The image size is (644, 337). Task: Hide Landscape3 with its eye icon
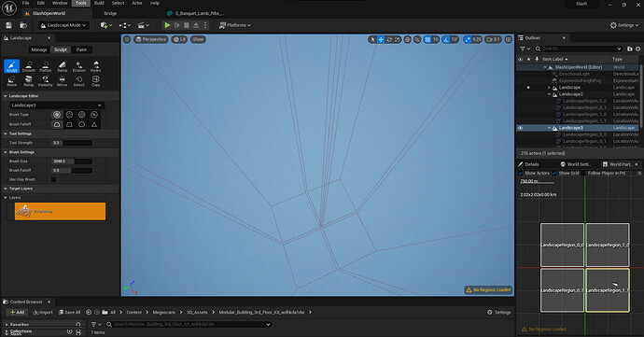pyautogui.click(x=520, y=128)
